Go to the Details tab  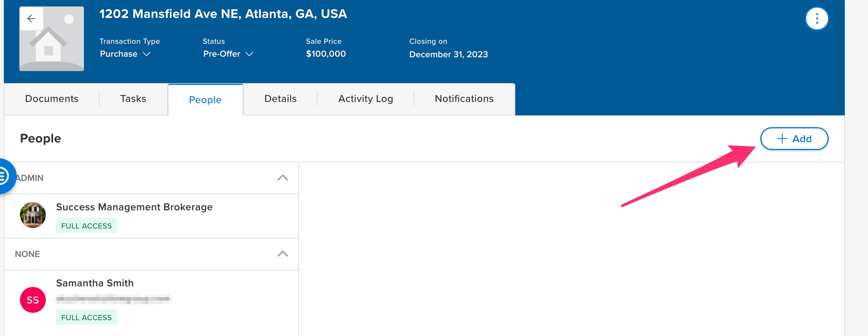tap(280, 99)
